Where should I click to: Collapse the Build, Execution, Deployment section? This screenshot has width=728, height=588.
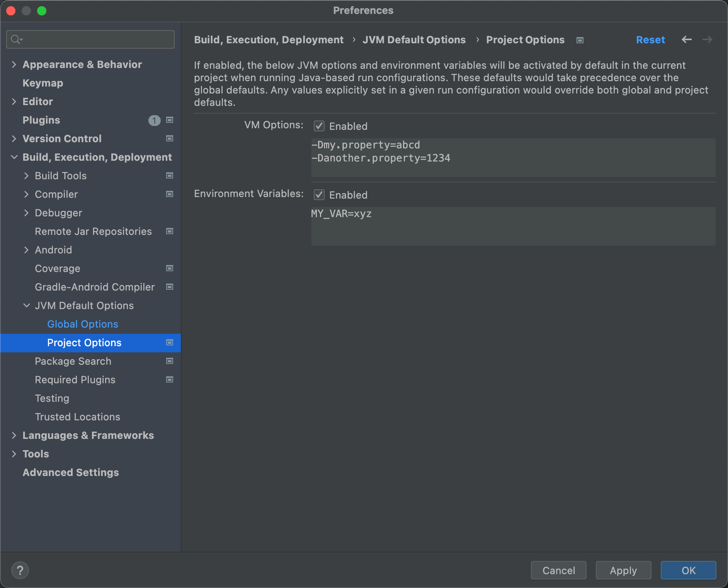(x=14, y=157)
